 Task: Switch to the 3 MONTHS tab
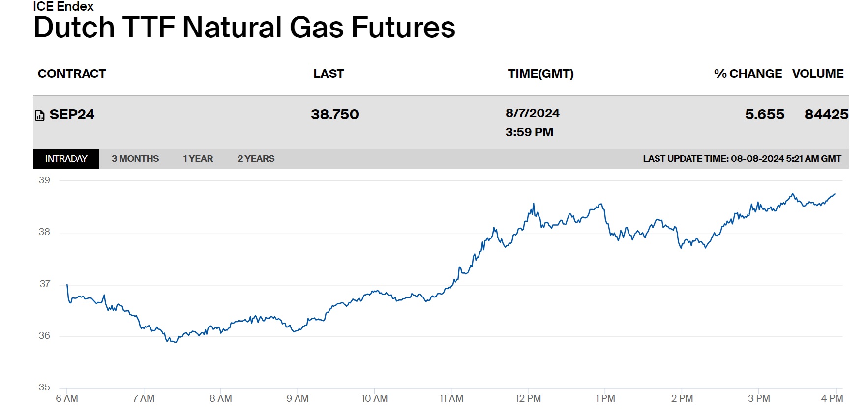[135, 159]
